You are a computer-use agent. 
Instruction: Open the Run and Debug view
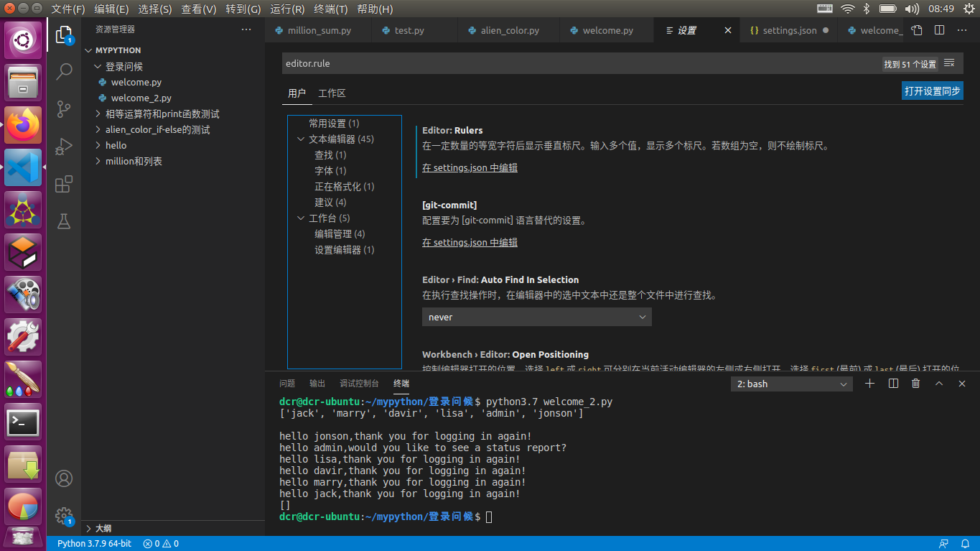[64, 146]
